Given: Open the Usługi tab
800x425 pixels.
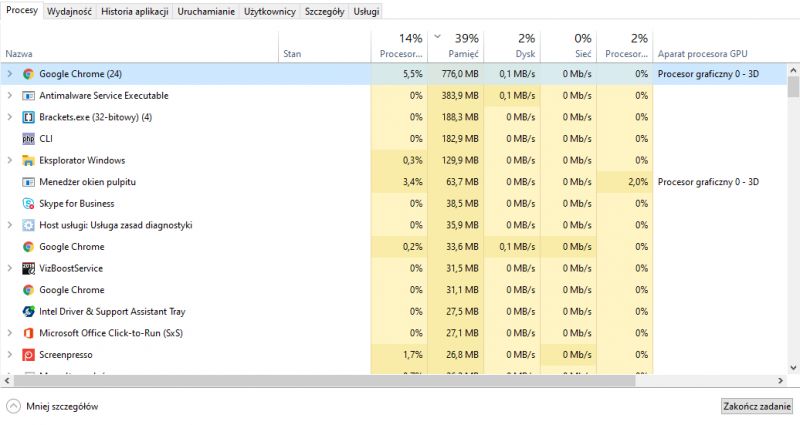Looking at the screenshot, I should tap(366, 11).
